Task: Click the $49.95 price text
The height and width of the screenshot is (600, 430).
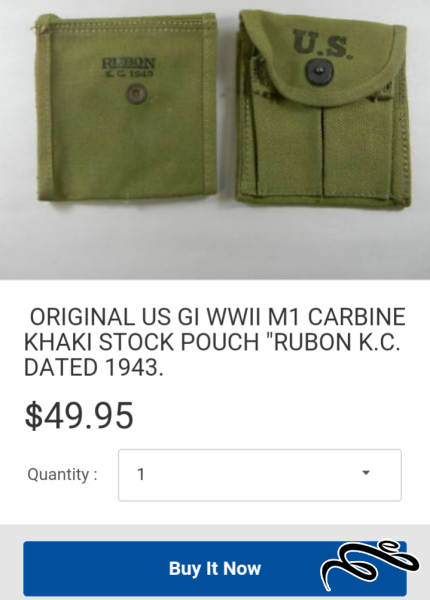Action: point(79,416)
